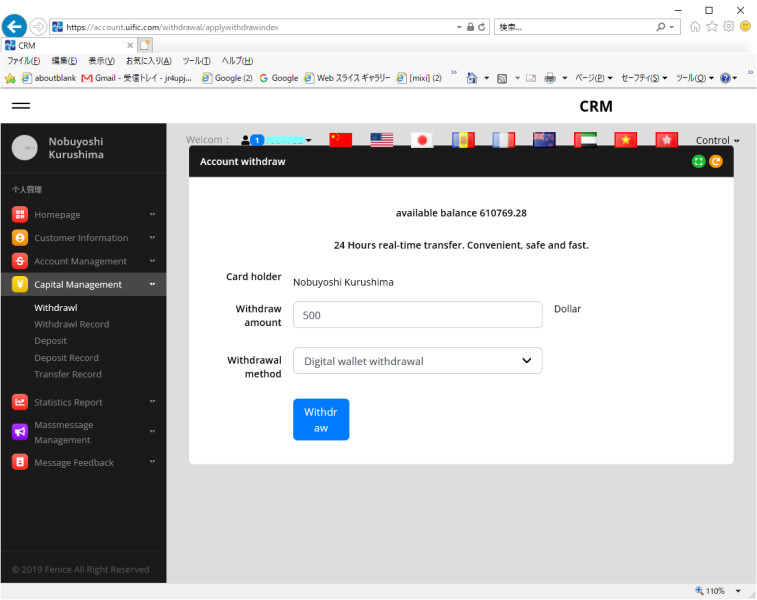
Task: Expand the Control dropdown menu
Action: 717,141
